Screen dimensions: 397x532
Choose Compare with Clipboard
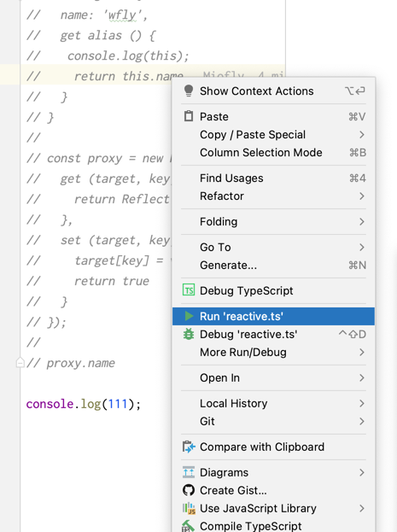pyautogui.click(x=273, y=447)
